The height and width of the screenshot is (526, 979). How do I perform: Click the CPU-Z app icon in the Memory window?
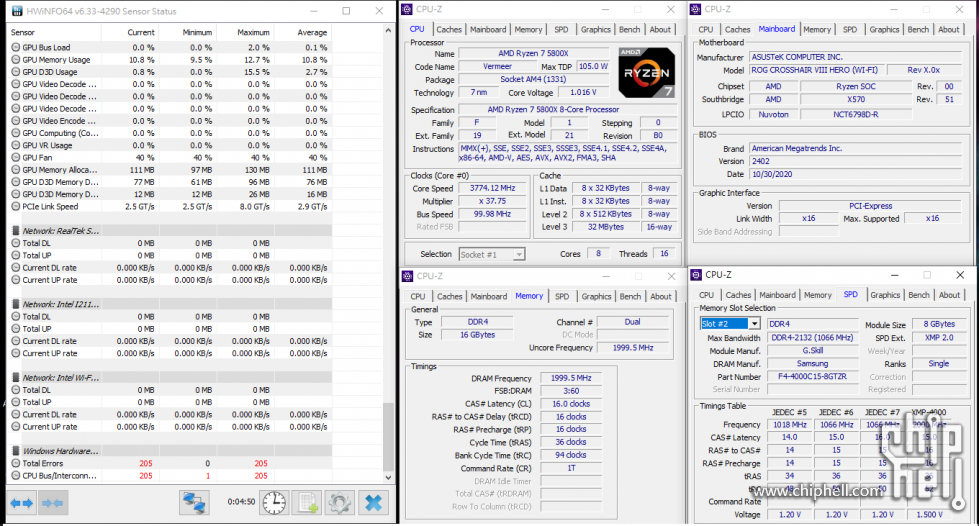(408, 276)
